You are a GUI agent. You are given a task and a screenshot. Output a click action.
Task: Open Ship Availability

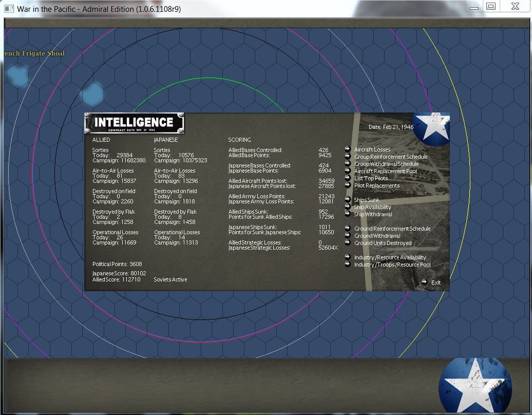coord(372,207)
